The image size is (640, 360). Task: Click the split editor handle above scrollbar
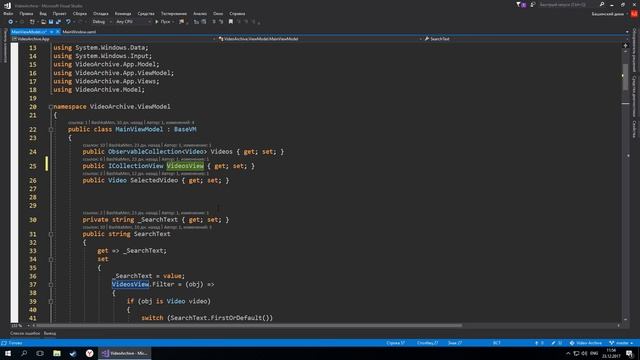(x=625, y=46)
